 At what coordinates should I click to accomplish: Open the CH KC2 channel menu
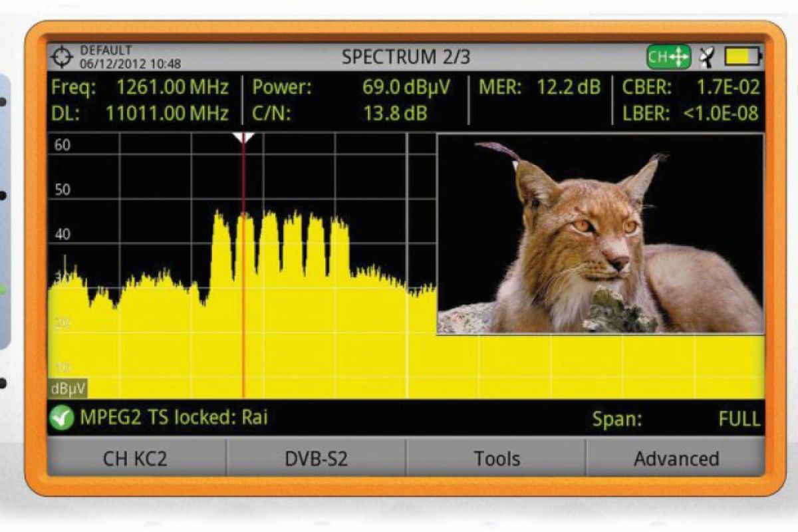coord(136,458)
